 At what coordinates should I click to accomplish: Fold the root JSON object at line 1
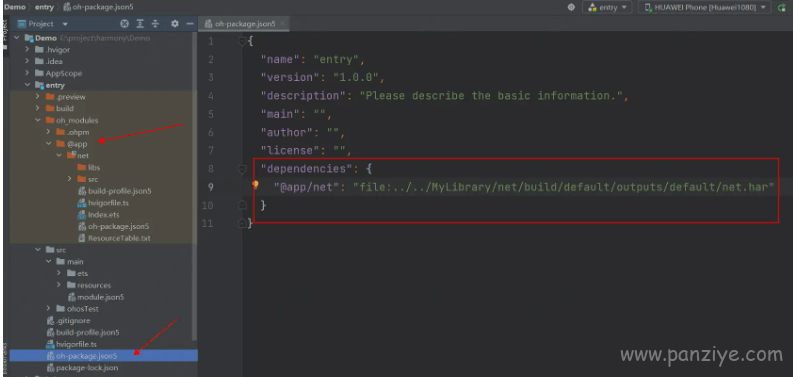click(242, 41)
